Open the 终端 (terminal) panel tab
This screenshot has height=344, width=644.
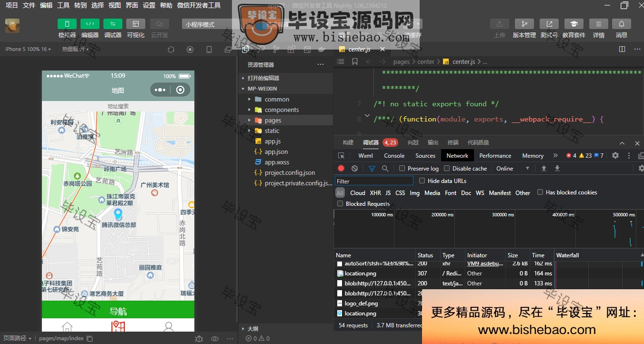coord(453,142)
